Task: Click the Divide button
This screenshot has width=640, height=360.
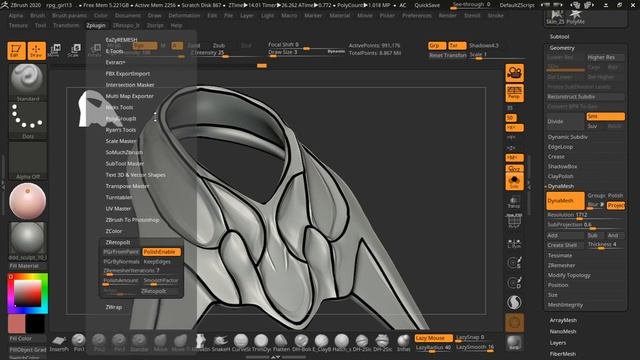Action: pyautogui.click(x=565, y=122)
